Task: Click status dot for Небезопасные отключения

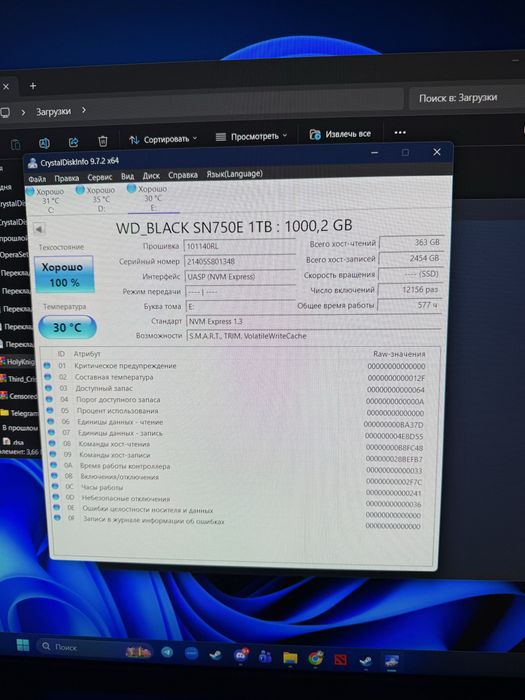Action: tap(56, 497)
